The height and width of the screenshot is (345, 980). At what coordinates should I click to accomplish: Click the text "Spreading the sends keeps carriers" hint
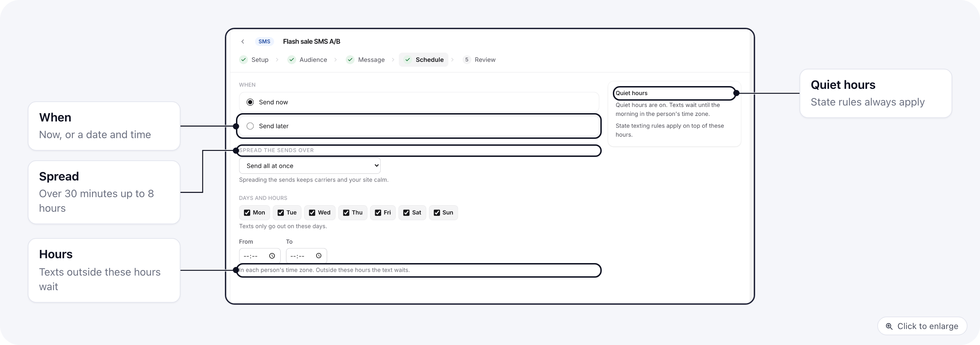point(314,180)
